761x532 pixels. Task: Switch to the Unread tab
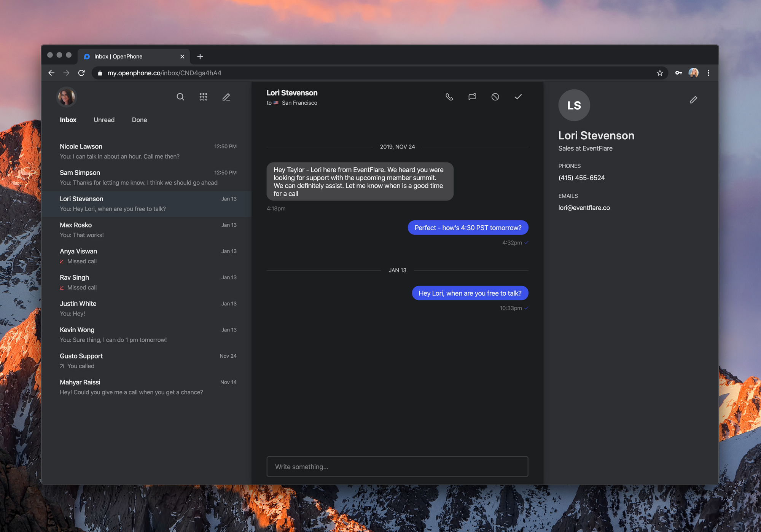click(104, 120)
